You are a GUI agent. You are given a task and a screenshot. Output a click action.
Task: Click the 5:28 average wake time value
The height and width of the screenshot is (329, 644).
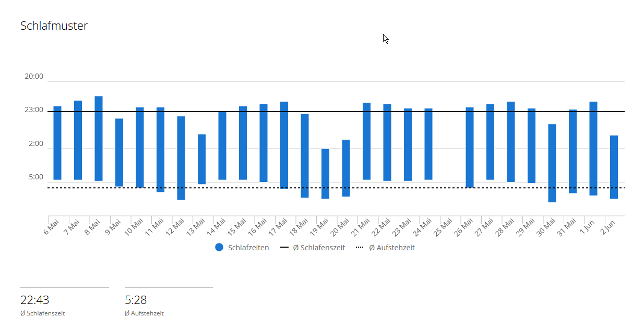point(136,300)
